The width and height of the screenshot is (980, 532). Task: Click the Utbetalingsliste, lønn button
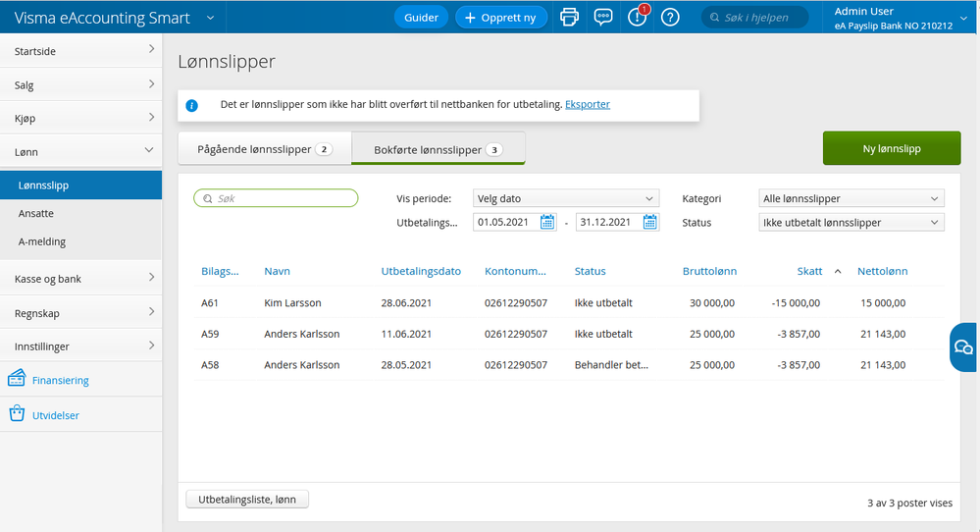[247, 499]
